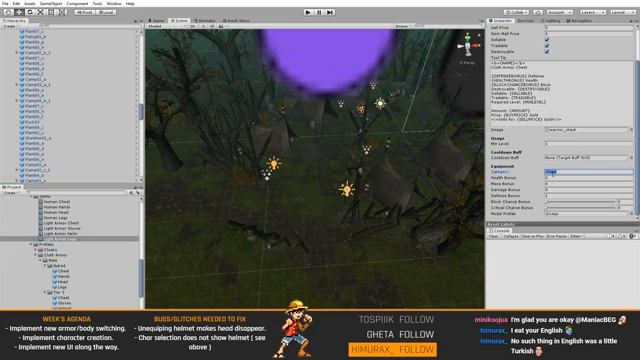
Task: Click the Sell Price input field
Action: tap(589, 28)
